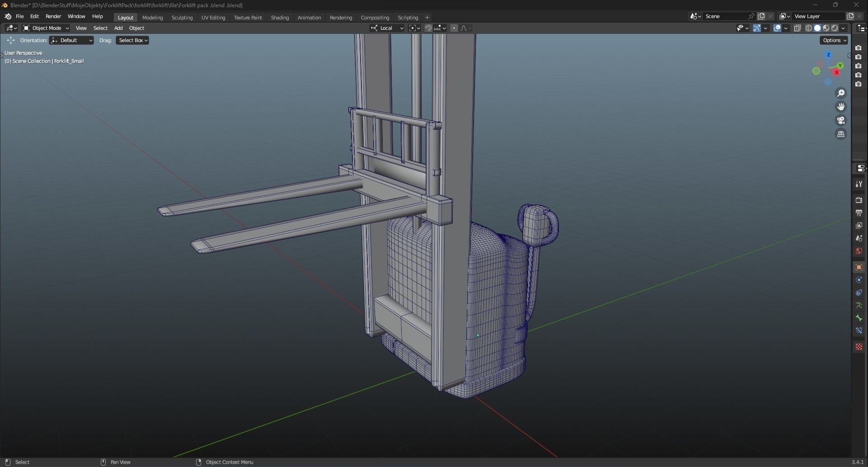Click the X axis on navigation gizmo
The width and height of the screenshot is (868, 467).
837,72
